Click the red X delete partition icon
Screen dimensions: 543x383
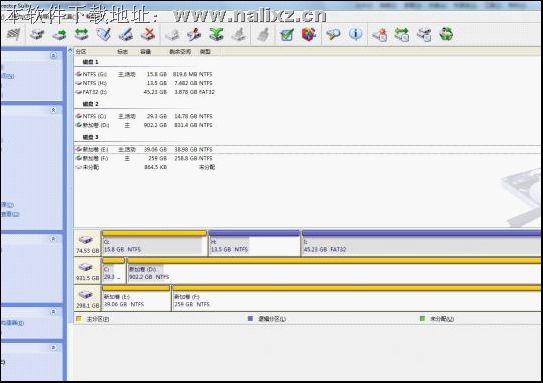pyautogui.click(x=148, y=34)
